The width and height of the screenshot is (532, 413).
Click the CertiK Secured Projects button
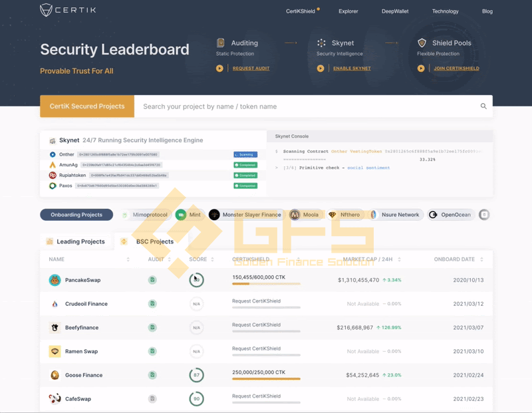(87, 106)
